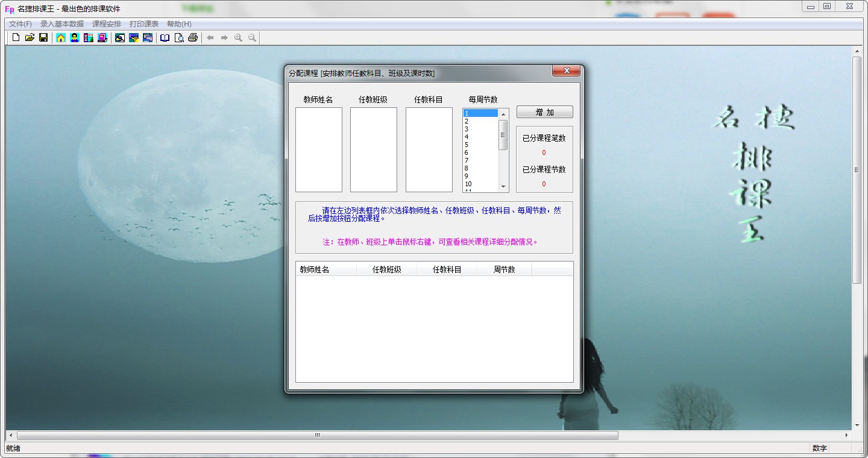Close the 分配课程 dialog
The image size is (868, 458).
565,71
